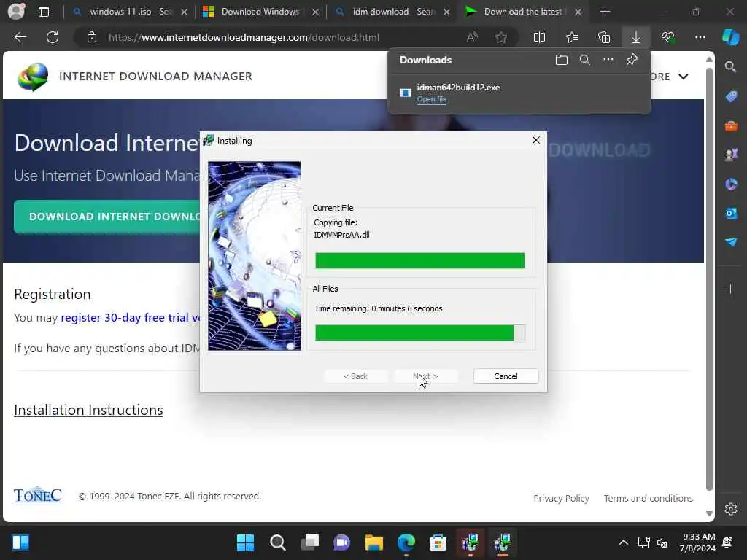747x560 pixels.
Task: Open split screen view icon
Action: tap(539, 37)
